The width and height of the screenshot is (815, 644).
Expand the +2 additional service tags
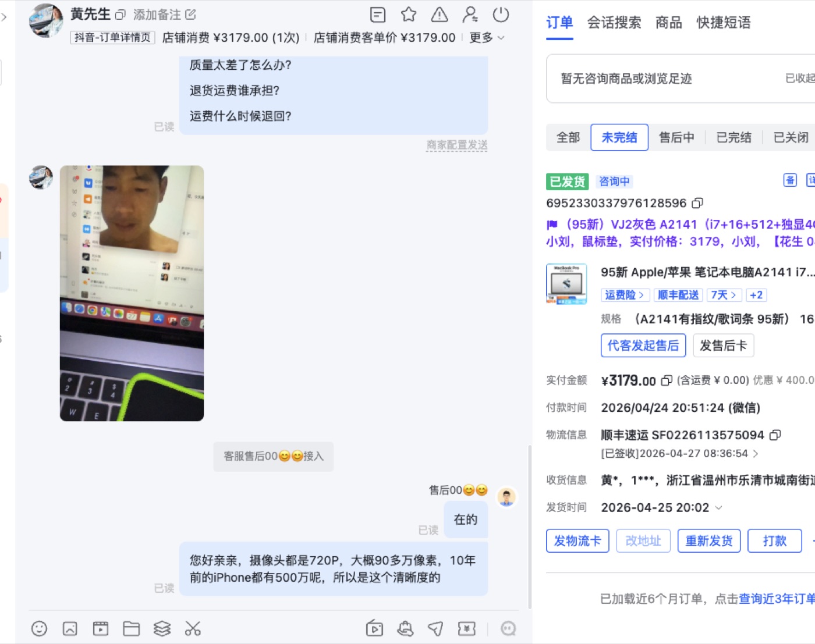click(x=756, y=295)
